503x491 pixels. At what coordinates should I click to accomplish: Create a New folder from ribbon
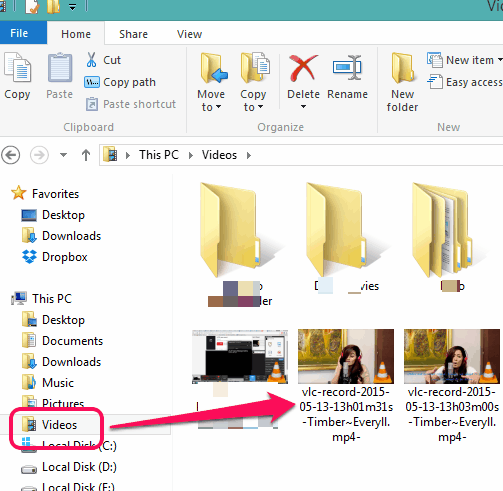pos(402,82)
